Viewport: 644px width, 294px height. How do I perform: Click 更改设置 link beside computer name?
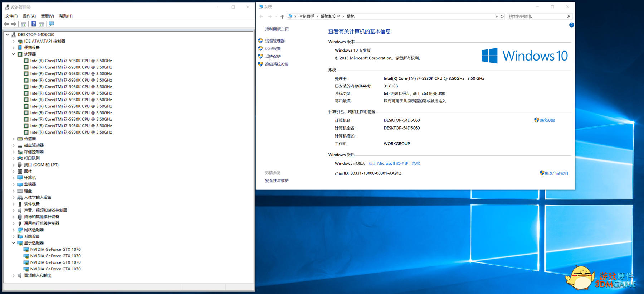tap(547, 120)
